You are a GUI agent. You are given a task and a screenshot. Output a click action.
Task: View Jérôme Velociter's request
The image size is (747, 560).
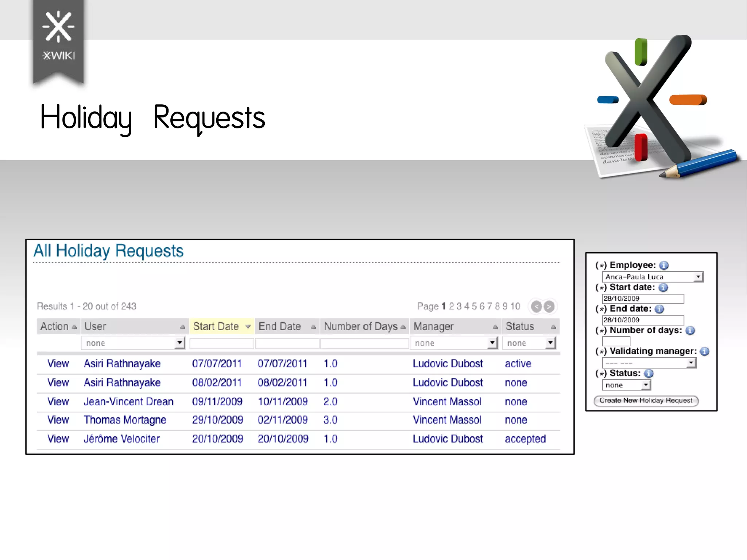tap(58, 439)
